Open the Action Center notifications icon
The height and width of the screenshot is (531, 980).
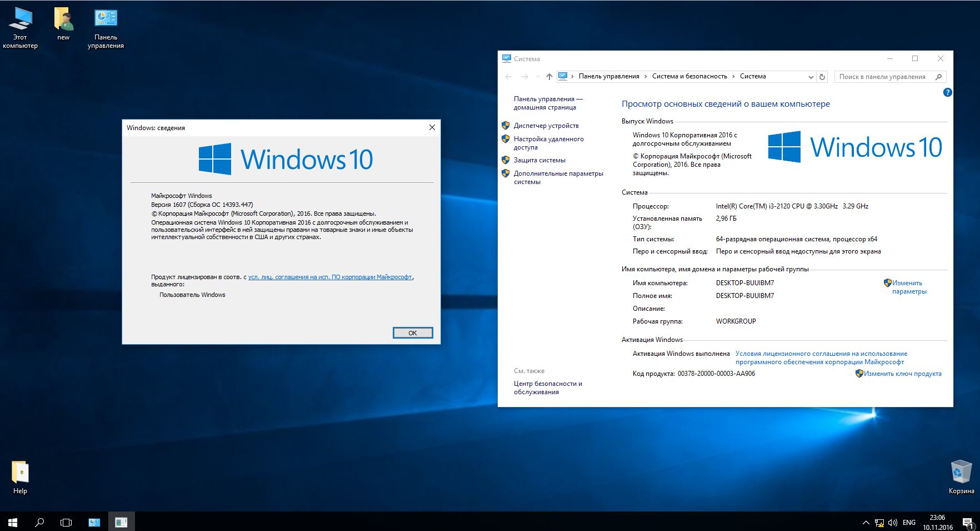[967, 523]
